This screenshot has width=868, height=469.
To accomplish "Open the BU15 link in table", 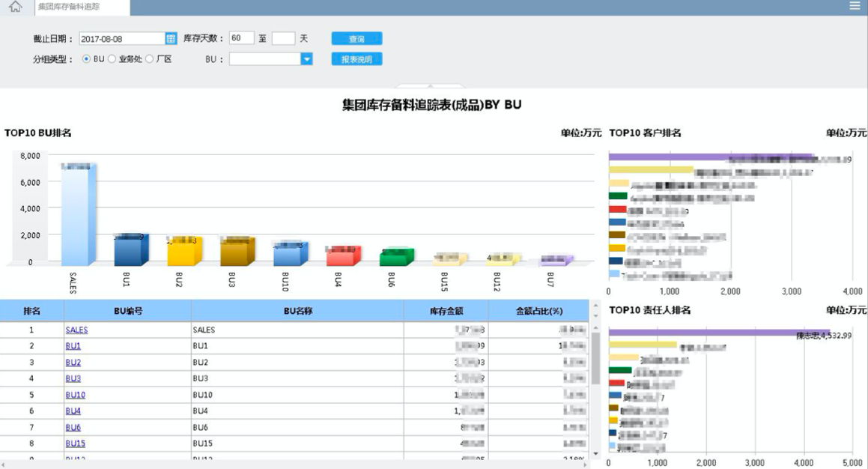I will [x=76, y=444].
